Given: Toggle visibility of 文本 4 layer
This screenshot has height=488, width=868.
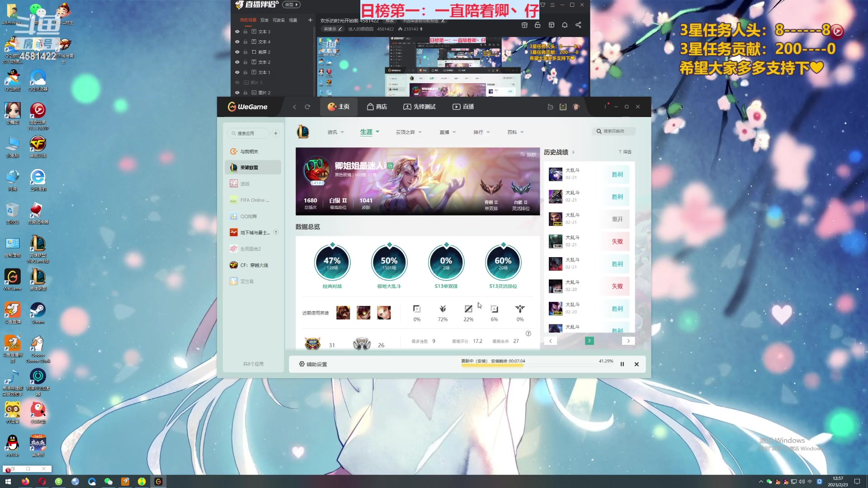Looking at the screenshot, I should tap(237, 42).
